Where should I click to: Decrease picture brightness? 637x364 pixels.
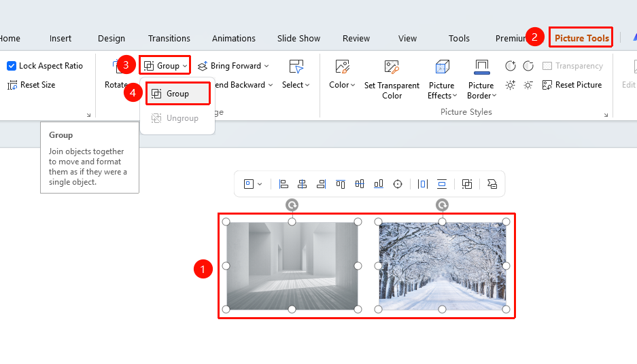(x=528, y=85)
